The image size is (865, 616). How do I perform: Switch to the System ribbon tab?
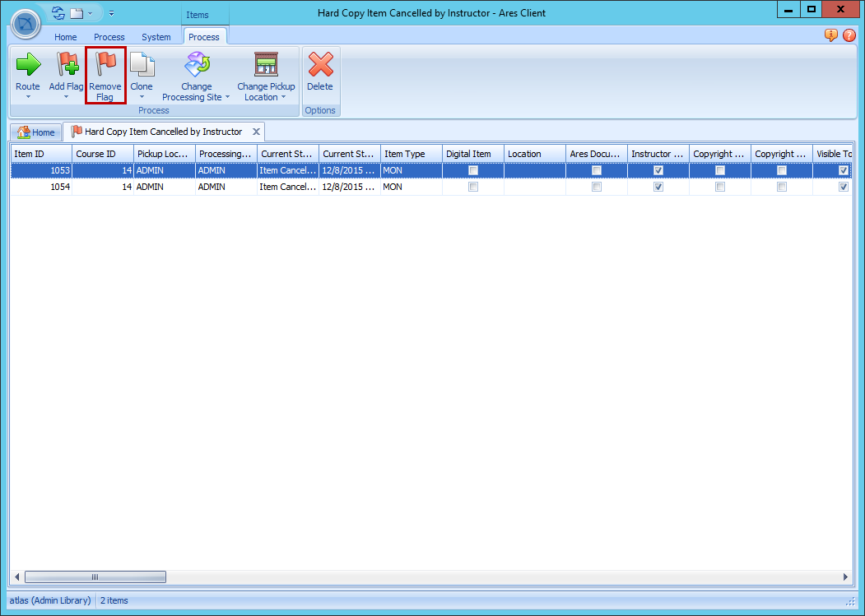(x=156, y=36)
